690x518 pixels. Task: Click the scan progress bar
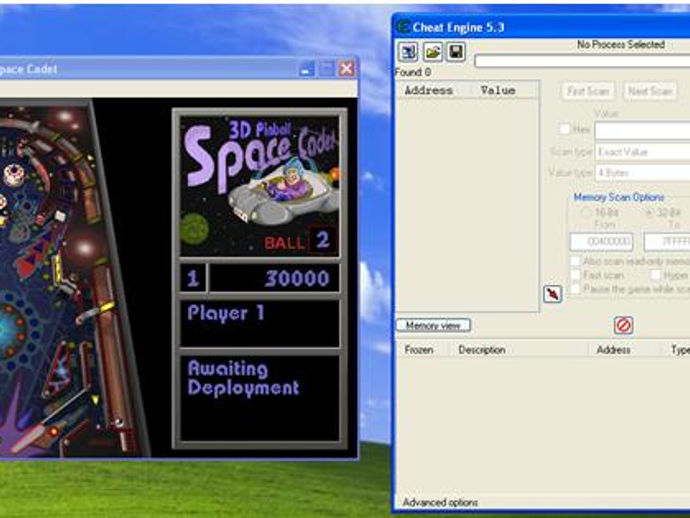coord(582,61)
